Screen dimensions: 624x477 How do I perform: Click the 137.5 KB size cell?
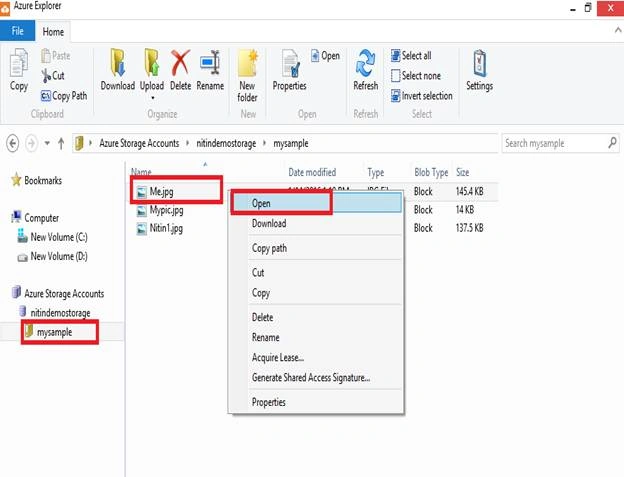click(x=470, y=228)
